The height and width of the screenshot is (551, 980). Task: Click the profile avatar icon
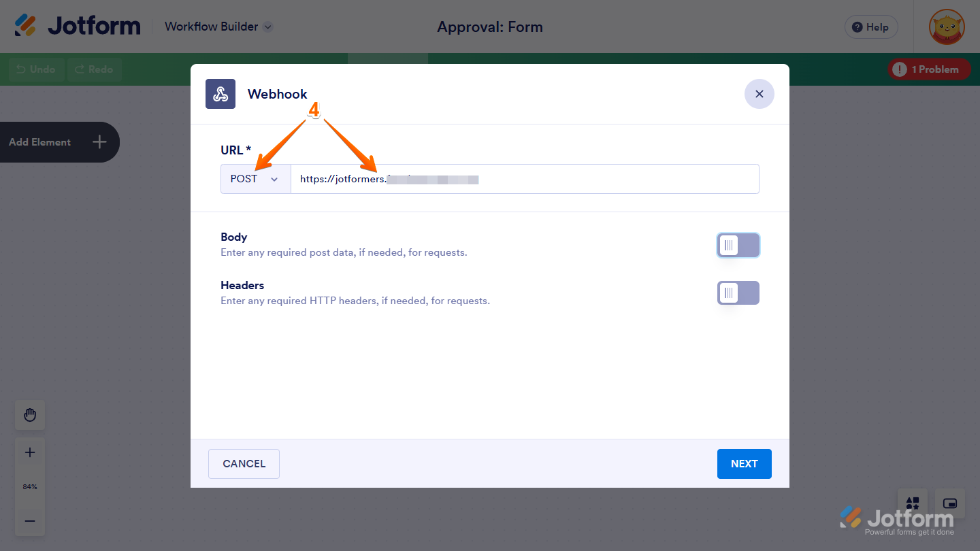(946, 27)
